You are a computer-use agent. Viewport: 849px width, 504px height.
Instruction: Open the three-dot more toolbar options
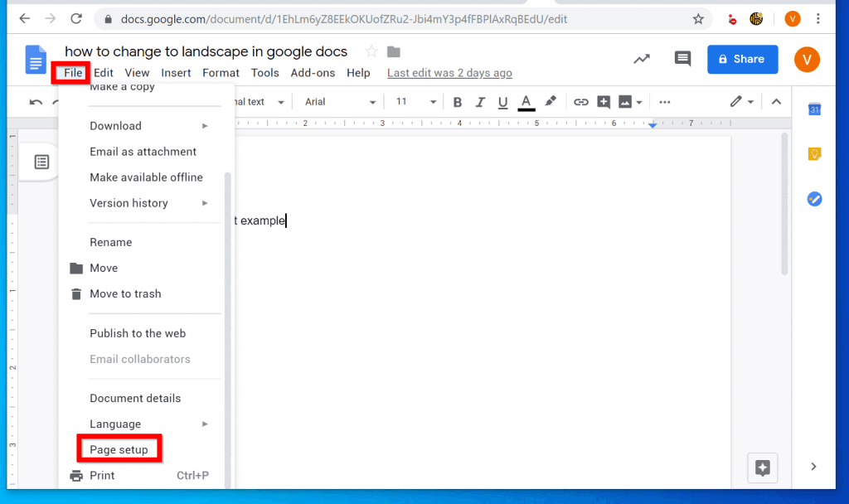(665, 102)
